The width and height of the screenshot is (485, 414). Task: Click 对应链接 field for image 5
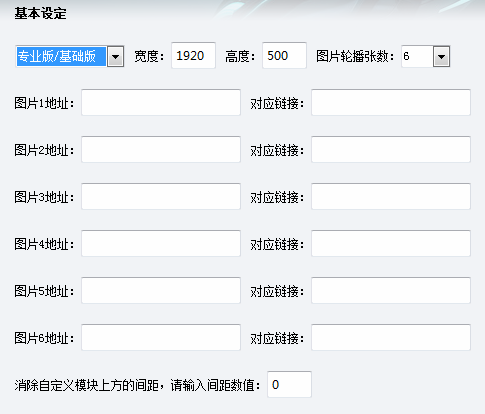tap(391, 290)
